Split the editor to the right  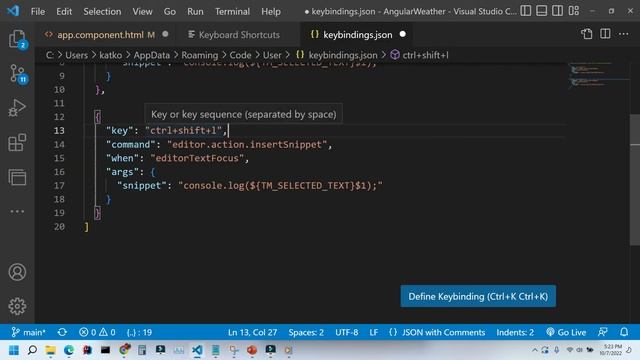(x=605, y=34)
